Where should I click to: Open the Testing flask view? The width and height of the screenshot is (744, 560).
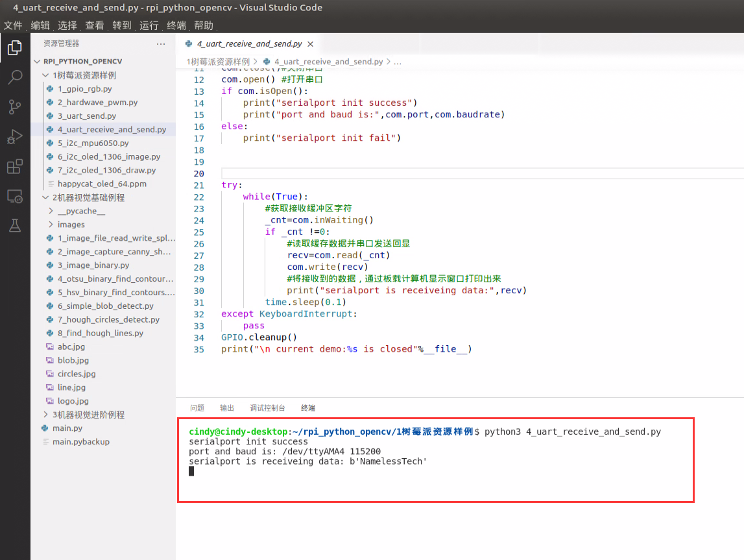tap(15, 225)
